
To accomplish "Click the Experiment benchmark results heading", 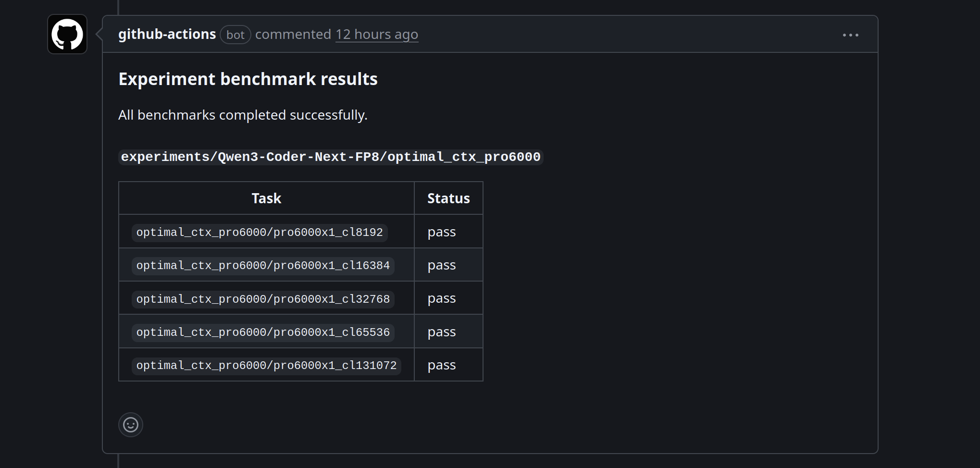I will click(248, 78).
